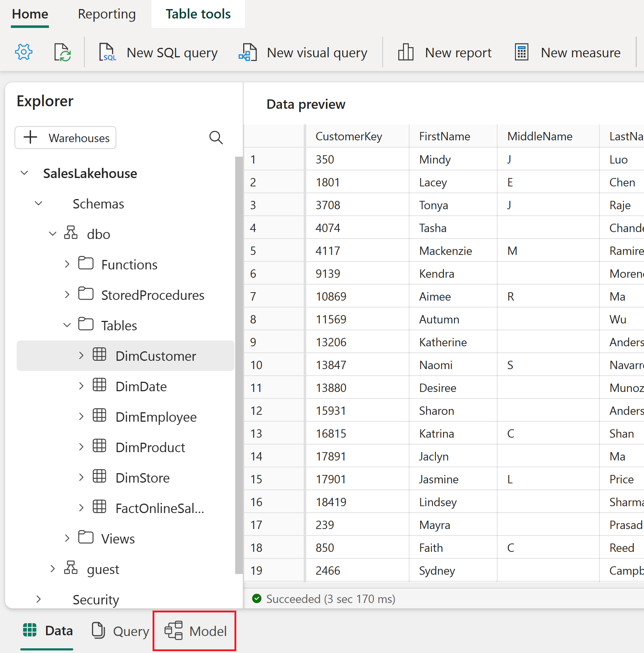Add Warehouses with the plus button
Screen dimensions: 644x653
66,138
